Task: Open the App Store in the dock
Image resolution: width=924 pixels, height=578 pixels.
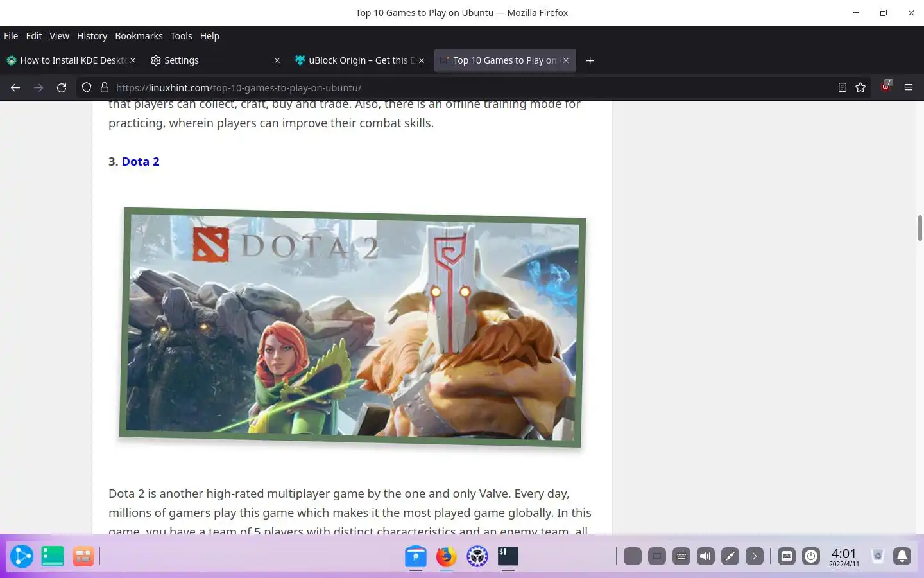Action: tap(416, 556)
